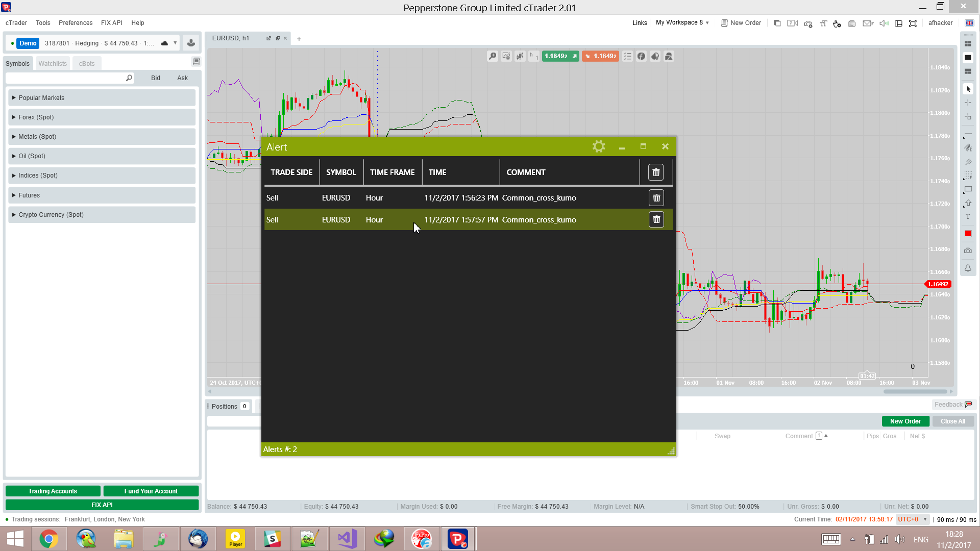Click New Order in the top toolbar

click(741, 23)
